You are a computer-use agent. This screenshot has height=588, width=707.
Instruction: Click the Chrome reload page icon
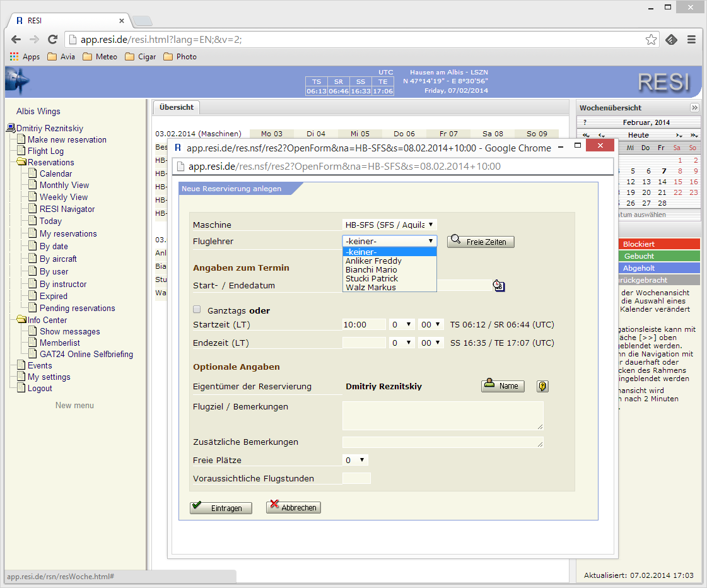point(53,39)
